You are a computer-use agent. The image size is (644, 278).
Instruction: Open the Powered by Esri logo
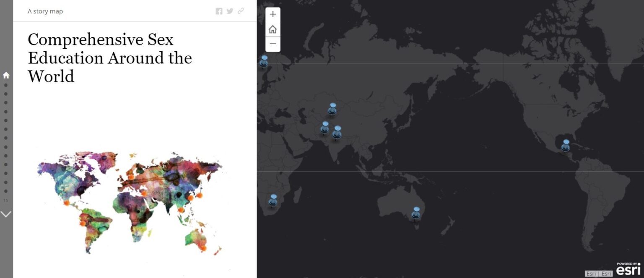point(628,269)
